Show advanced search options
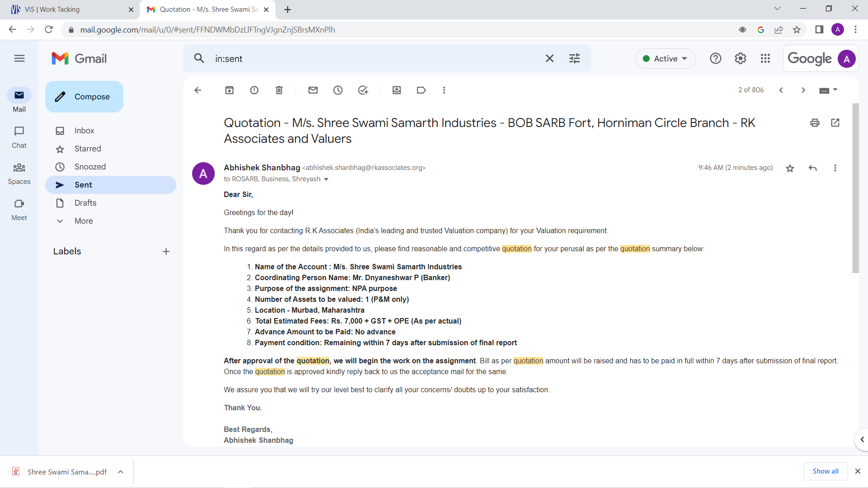Viewport: 868px width, 488px height. point(575,58)
